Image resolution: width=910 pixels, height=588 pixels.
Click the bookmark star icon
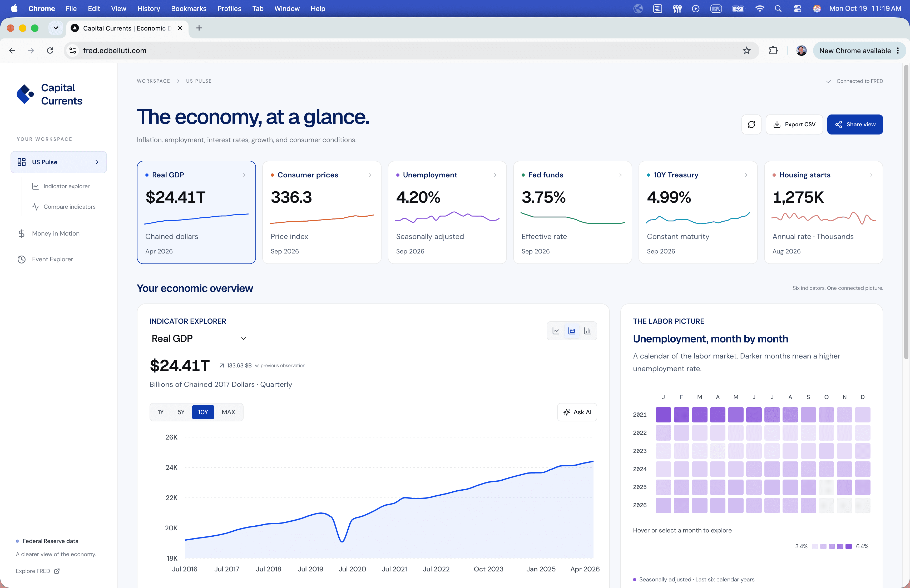(x=746, y=50)
